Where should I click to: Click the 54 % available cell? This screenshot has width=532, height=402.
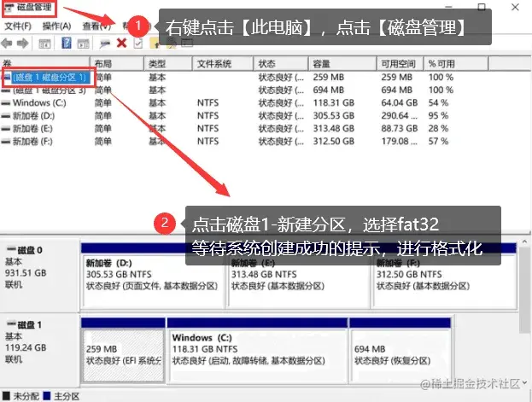(438, 103)
